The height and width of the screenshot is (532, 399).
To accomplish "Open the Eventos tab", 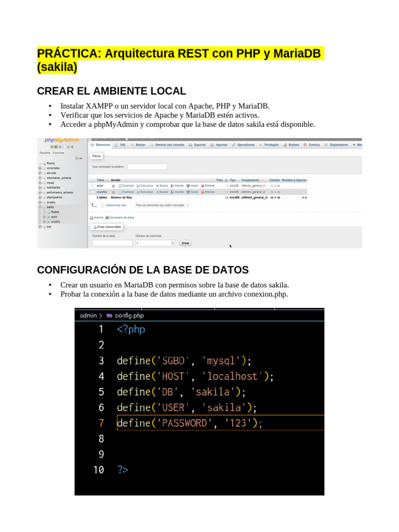I will point(312,145).
